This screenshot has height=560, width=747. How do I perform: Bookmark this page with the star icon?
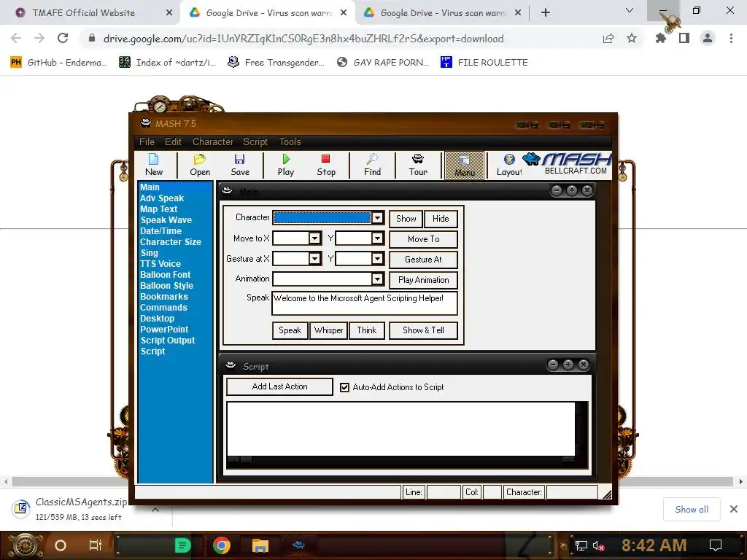pos(631,38)
